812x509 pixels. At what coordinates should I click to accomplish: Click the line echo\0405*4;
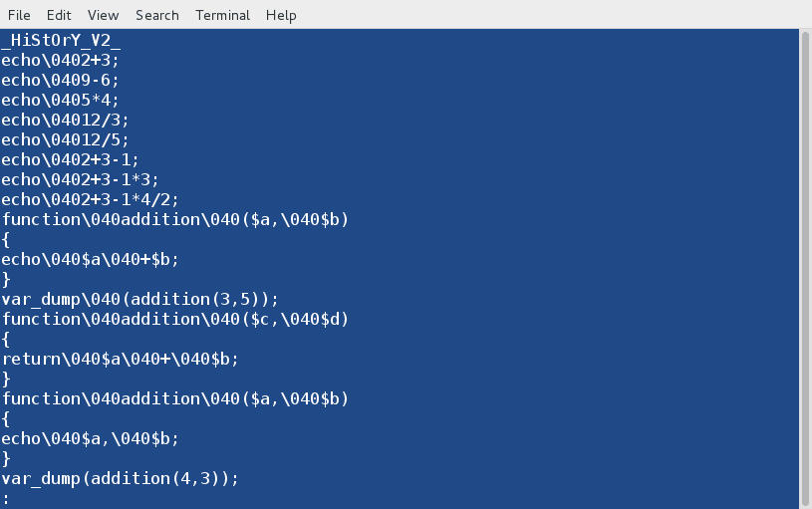pos(60,100)
